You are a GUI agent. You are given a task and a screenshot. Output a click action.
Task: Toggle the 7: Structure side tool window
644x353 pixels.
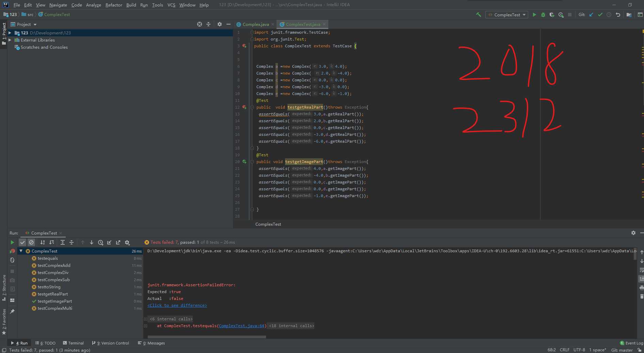point(4,288)
